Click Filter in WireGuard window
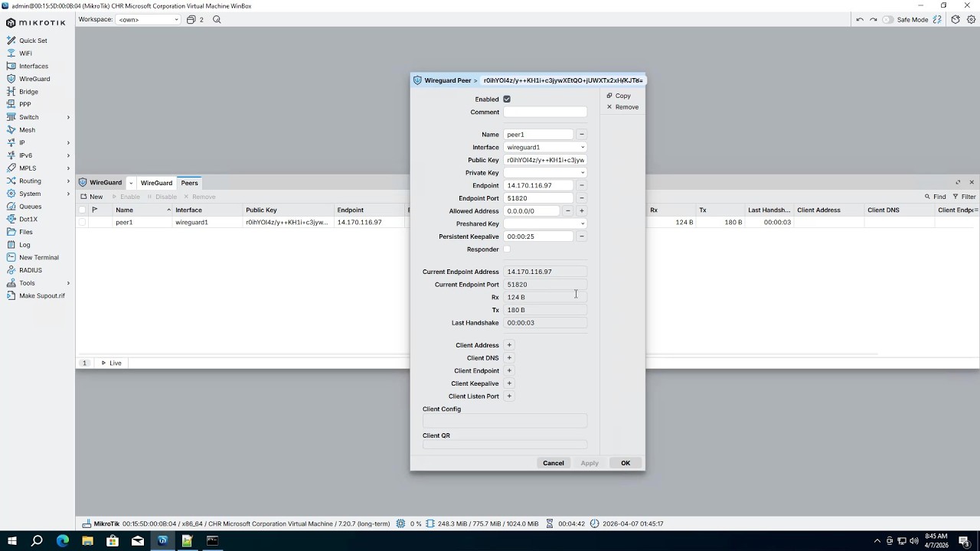 [964, 197]
